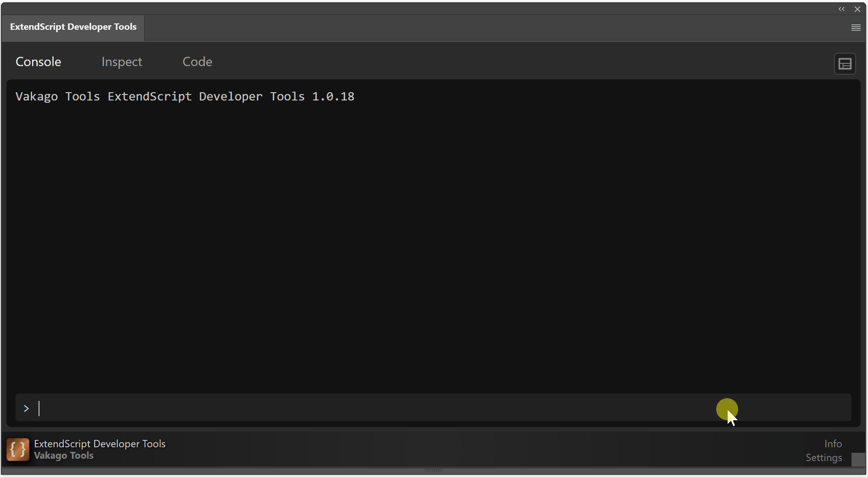This screenshot has height=478, width=868.
Task: Switch to the Console tab
Action: tap(38, 61)
